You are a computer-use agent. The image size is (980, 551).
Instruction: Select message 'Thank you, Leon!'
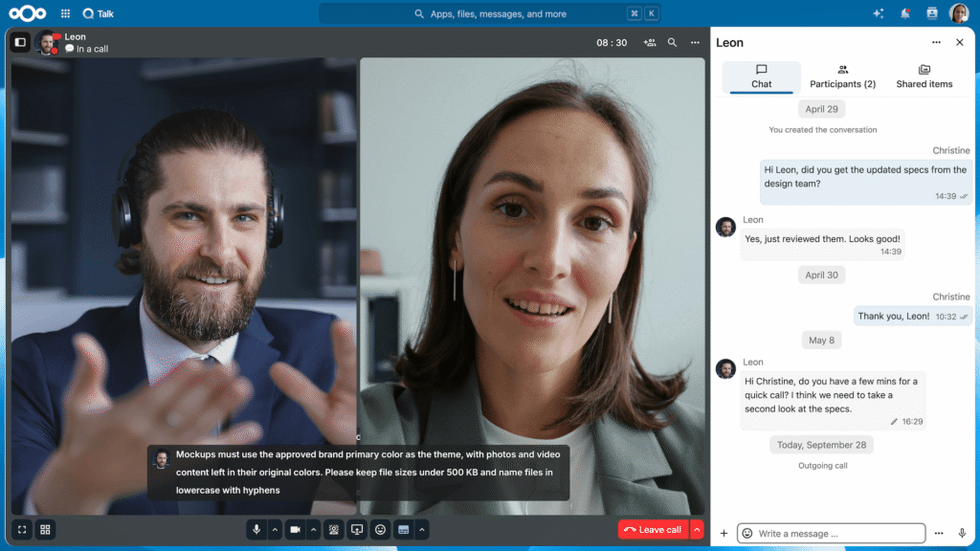(x=912, y=316)
